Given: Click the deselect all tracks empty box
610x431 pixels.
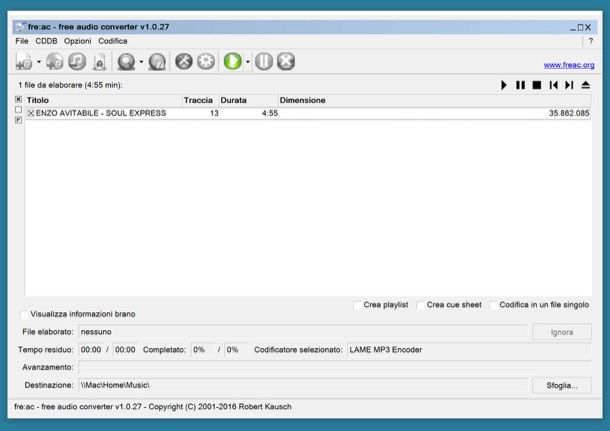Looking at the screenshot, I should [x=18, y=110].
